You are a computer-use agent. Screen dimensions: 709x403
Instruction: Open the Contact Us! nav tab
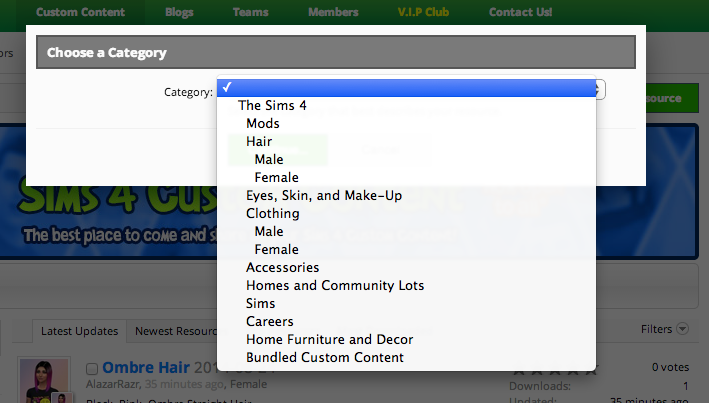coord(520,12)
